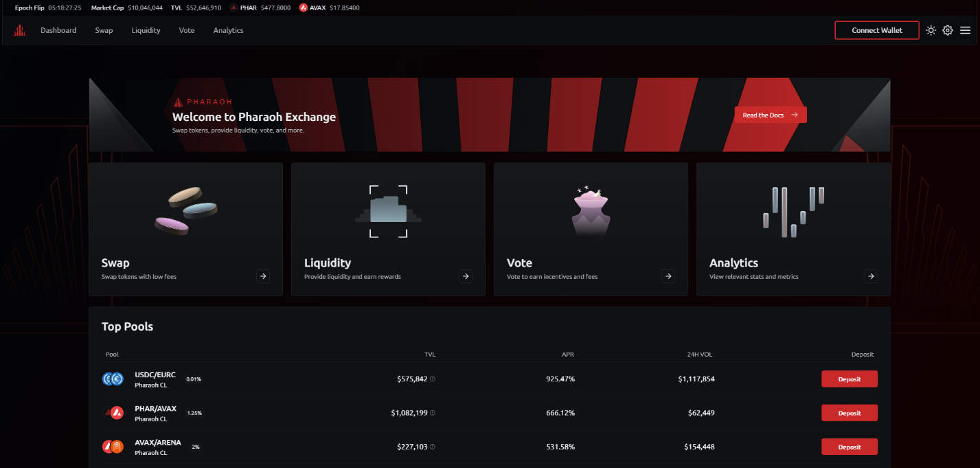
Task: Open the Liquidity nav item
Action: tap(146, 30)
